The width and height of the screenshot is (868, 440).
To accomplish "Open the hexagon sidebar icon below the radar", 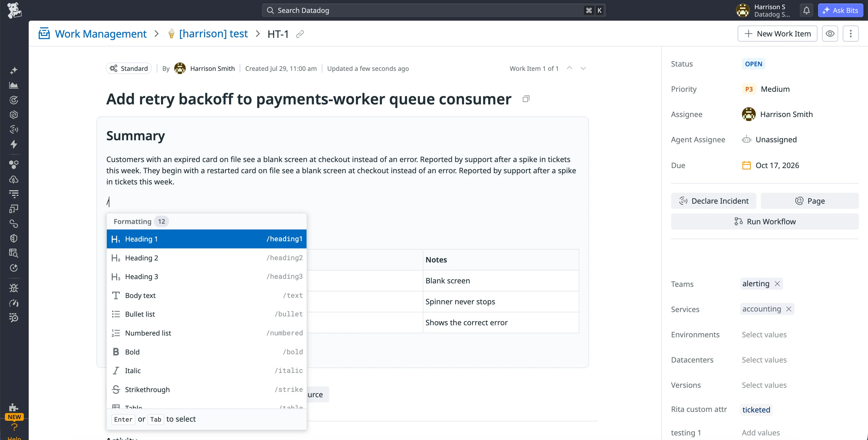I will pos(14,115).
